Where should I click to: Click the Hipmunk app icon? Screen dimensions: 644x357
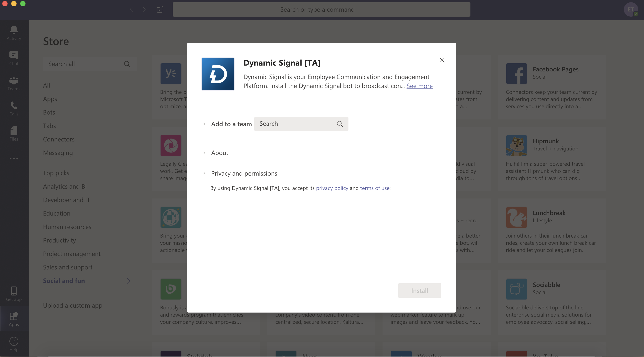click(x=516, y=145)
